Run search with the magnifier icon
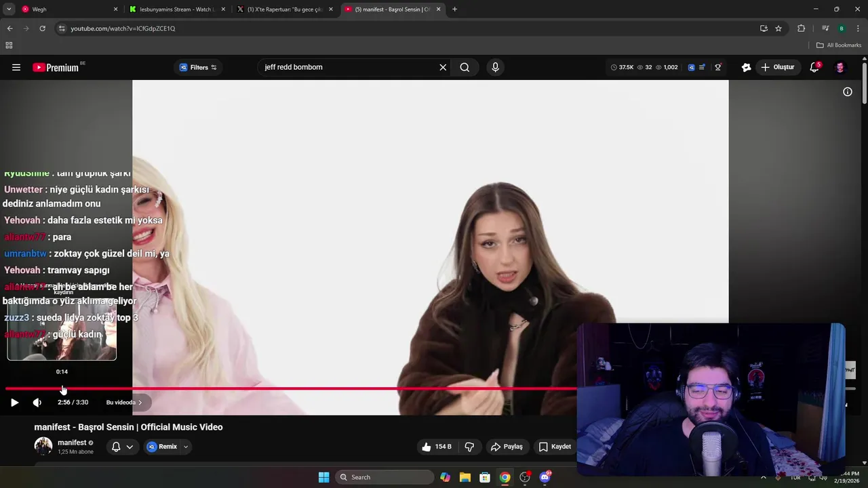 465,67
